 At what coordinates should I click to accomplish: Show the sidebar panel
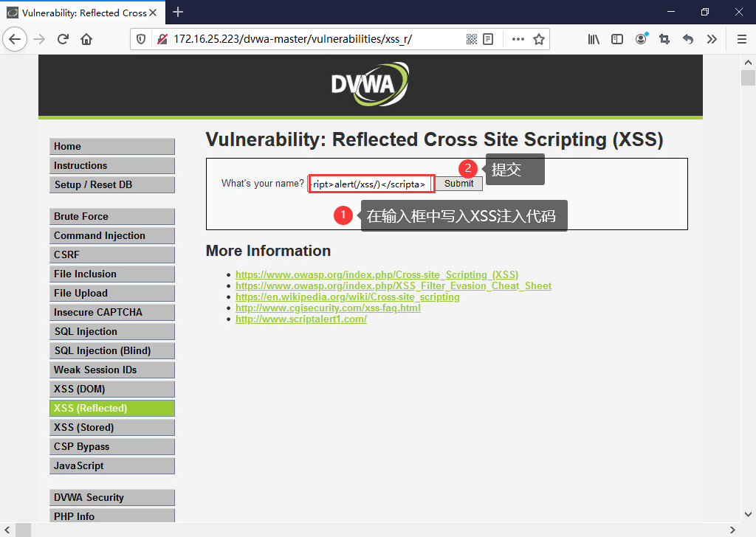coord(617,39)
